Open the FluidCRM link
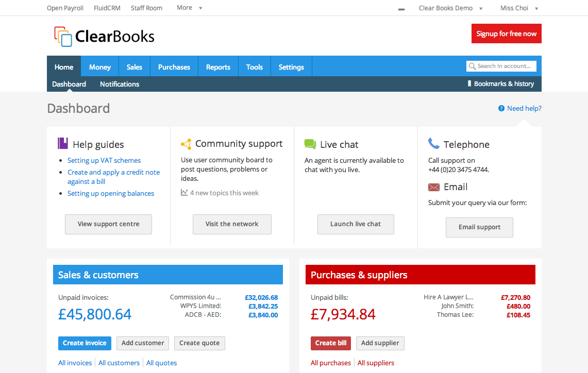This screenshot has height=373, width=588. (107, 8)
